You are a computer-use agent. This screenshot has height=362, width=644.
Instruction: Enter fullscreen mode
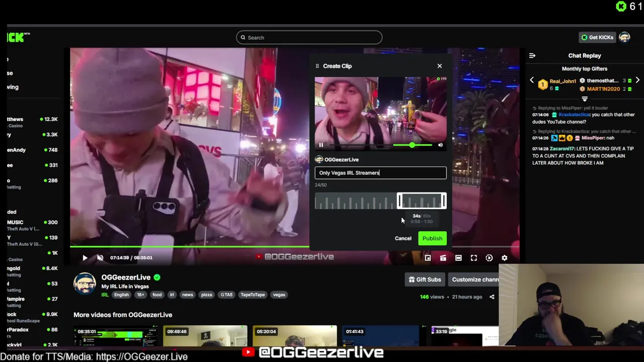[x=473, y=258]
